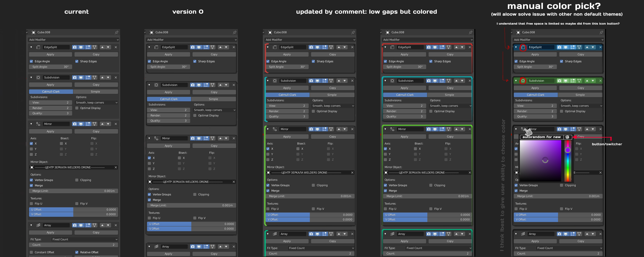Uncheck Sharp Edges in the current panel
Screen dimensions: 644x257
tap(77, 61)
